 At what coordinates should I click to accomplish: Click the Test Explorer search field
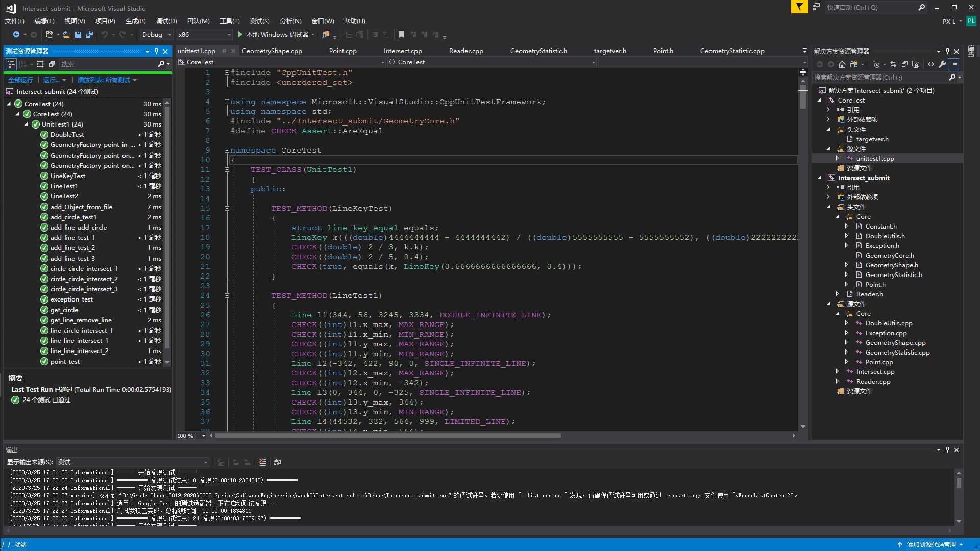pos(107,64)
